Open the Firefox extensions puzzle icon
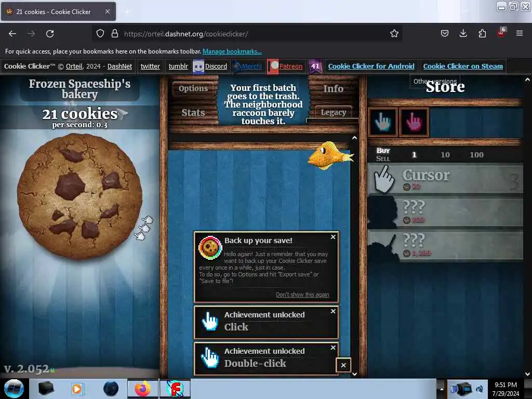This screenshot has height=399, width=532. click(x=482, y=34)
